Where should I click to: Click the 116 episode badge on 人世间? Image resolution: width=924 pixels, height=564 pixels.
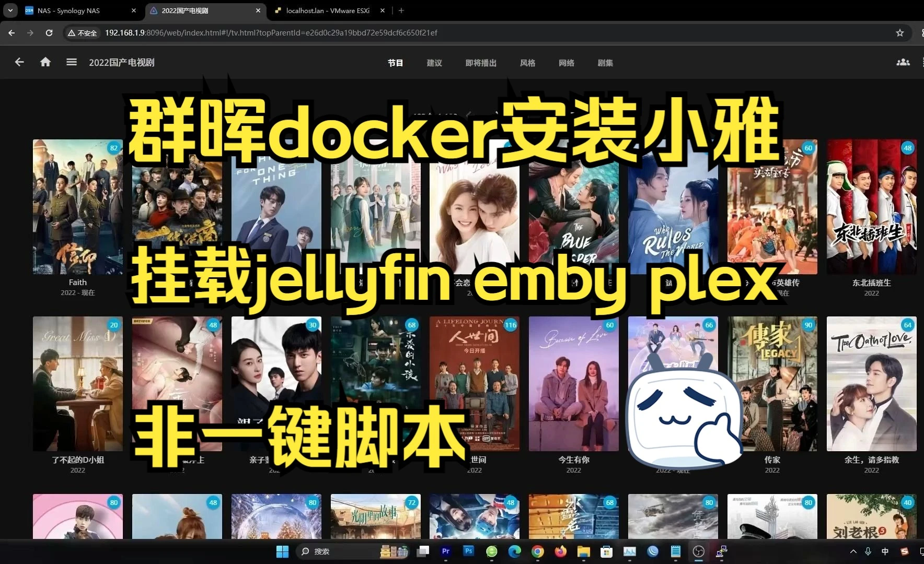pos(511,325)
